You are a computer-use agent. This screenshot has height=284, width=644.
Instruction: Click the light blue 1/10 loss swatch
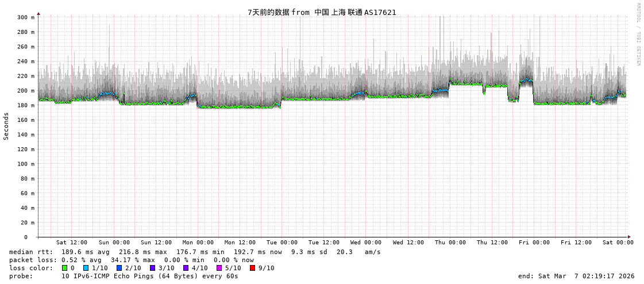86,268
